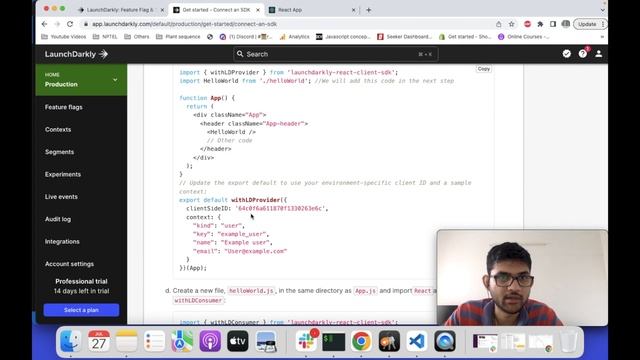Click the Professional trial text

81,281
